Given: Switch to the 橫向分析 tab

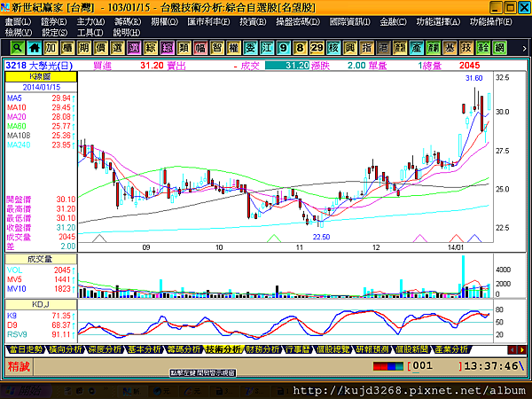Looking at the screenshot, I should coord(65,349).
